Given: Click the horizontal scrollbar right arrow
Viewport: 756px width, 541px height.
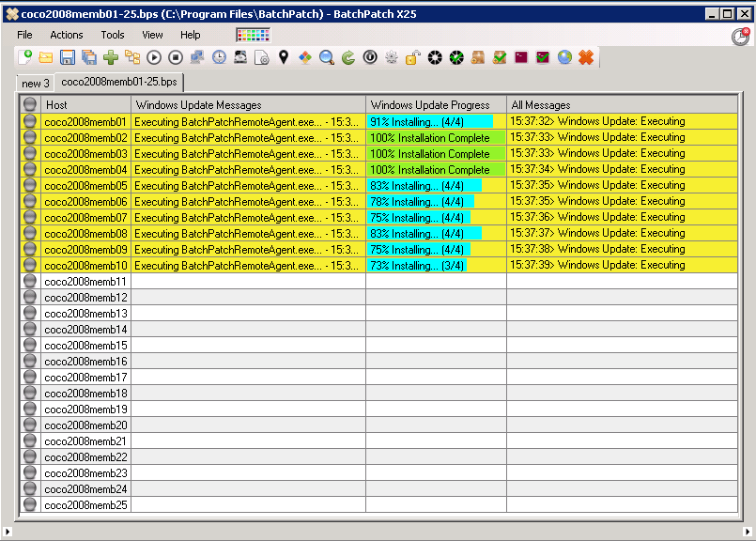Looking at the screenshot, I should pos(748,532).
